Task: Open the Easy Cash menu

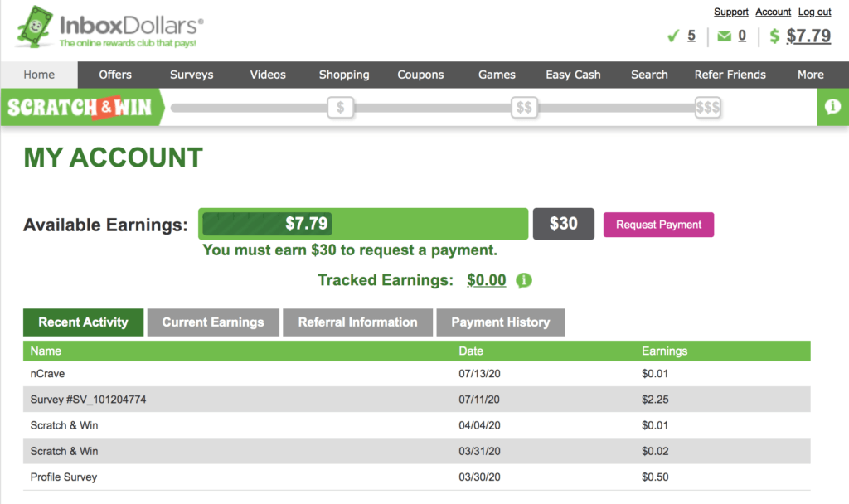Action: tap(573, 75)
